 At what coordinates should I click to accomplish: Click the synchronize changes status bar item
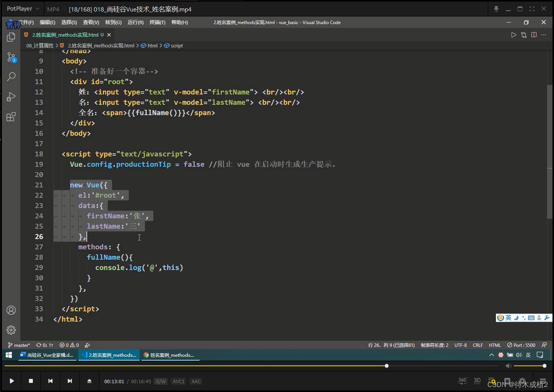45,345
